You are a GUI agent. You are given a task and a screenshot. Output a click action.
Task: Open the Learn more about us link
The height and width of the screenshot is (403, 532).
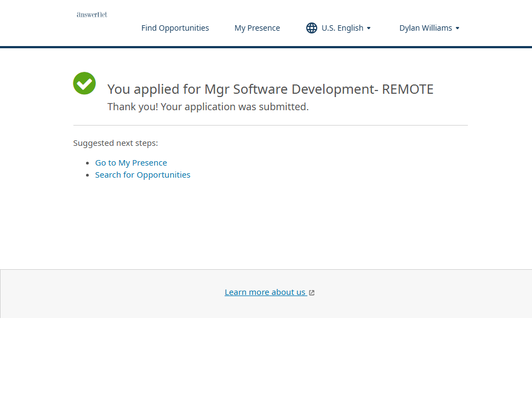click(265, 292)
